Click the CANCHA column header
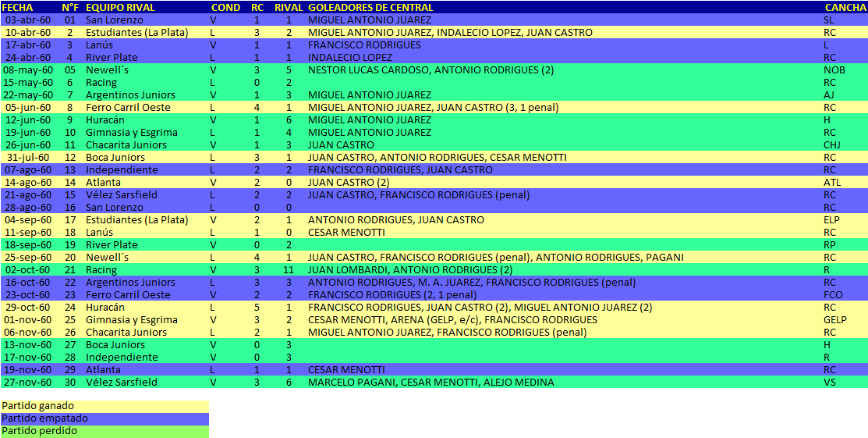This screenshot has width=868, height=438. pos(845,7)
